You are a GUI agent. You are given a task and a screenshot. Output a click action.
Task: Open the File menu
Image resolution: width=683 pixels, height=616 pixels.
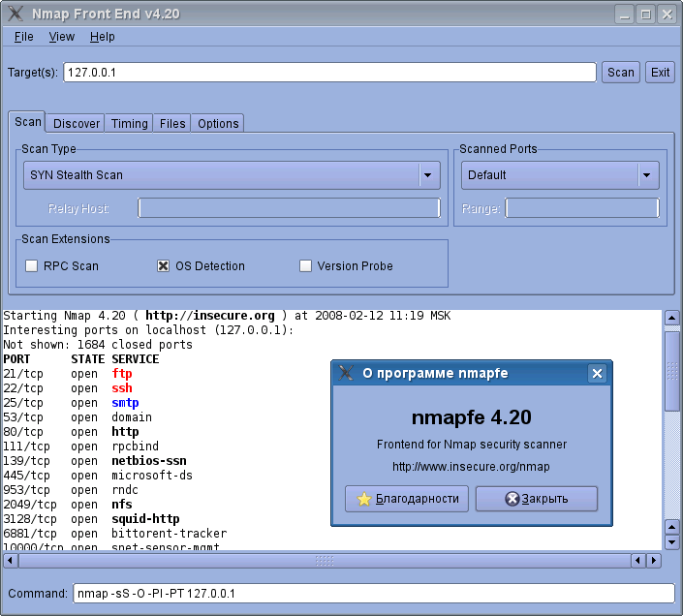[23, 37]
